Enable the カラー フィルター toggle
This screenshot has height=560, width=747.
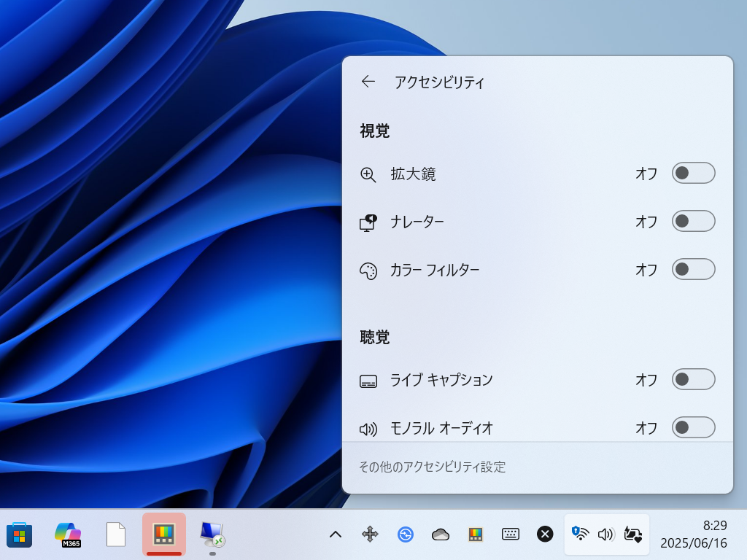pyautogui.click(x=693, y=269)
